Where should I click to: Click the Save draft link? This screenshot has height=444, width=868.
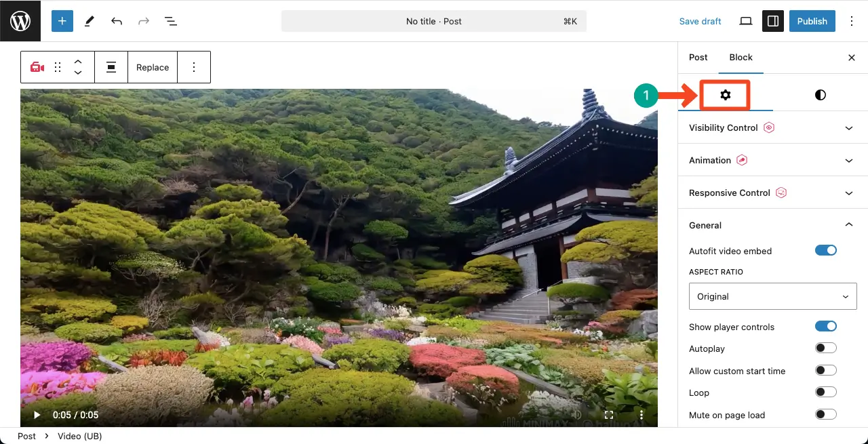point(700,21)
